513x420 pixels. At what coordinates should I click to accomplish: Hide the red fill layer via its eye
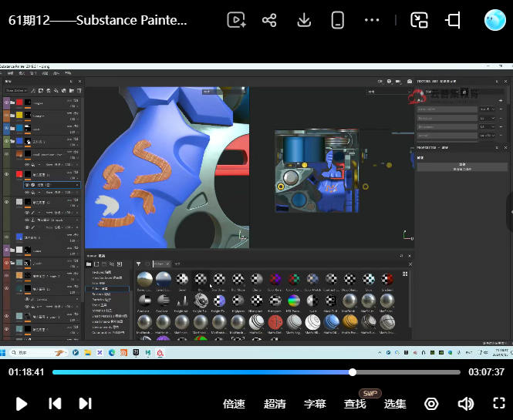point(6,174)
